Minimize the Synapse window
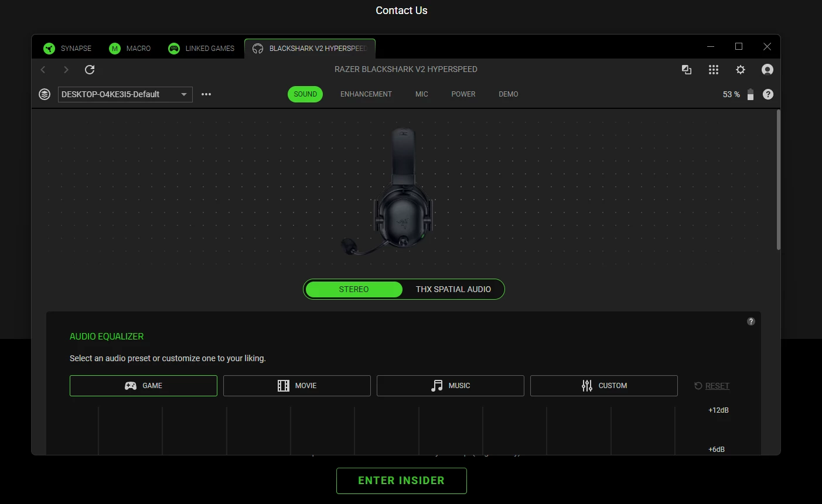This screenshot has height=504, width=822. [711, 46]
